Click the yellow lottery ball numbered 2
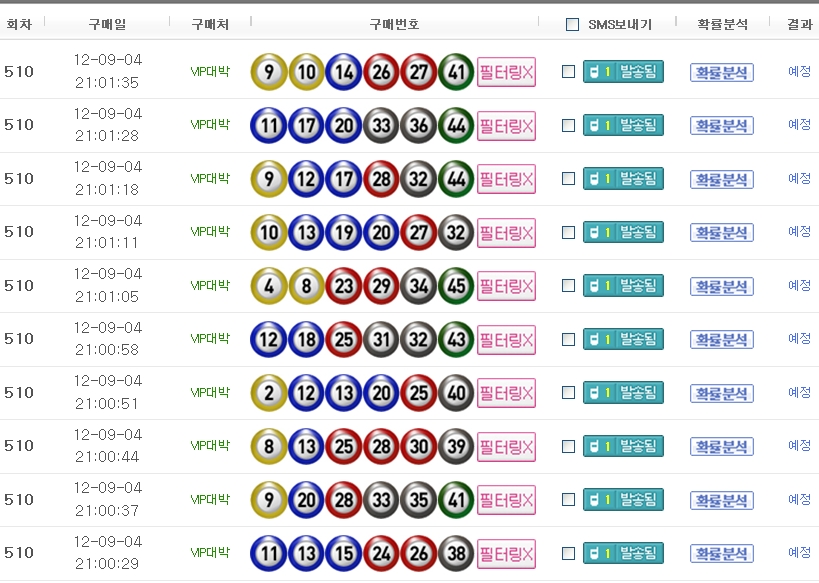Viewport: 819px width, 583px height. tap(268, 393)
